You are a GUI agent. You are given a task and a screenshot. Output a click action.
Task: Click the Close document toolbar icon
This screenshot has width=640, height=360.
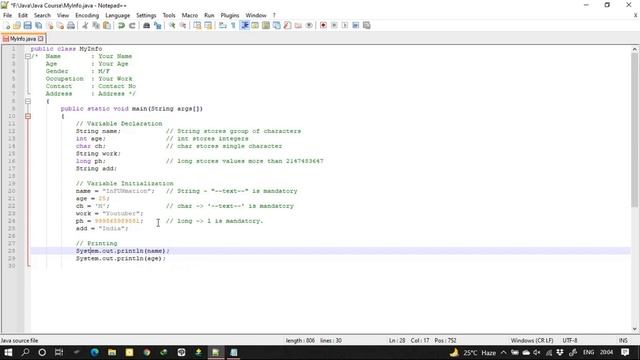tap(49, 25)
